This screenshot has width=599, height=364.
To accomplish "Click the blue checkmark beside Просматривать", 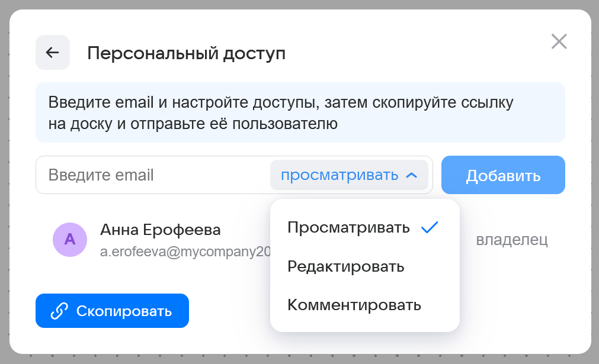I will click(x=429, y=228).
